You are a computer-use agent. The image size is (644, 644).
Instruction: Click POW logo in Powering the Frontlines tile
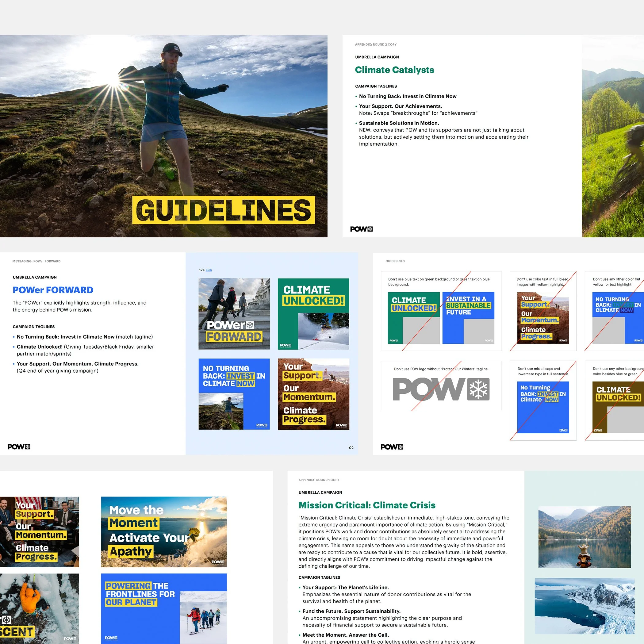(x=111, y=638)
